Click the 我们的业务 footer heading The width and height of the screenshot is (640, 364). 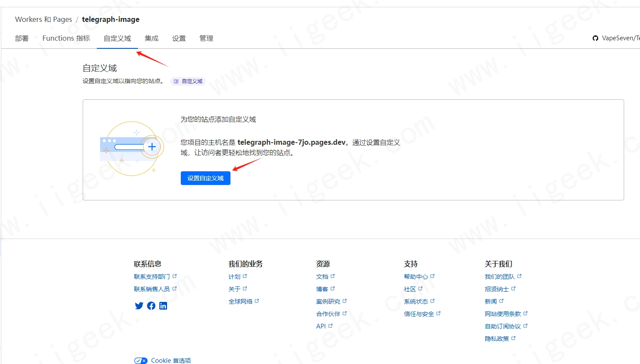(245, 264)
